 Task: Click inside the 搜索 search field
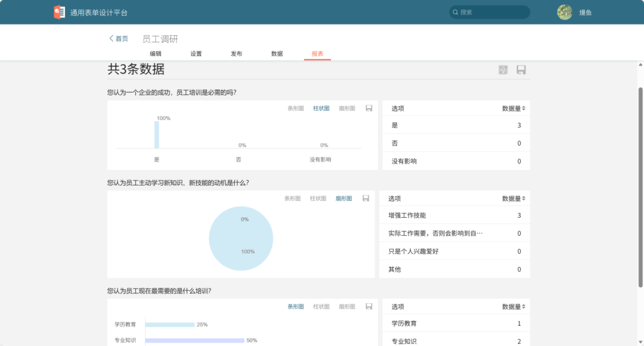[x=489, y=12]
